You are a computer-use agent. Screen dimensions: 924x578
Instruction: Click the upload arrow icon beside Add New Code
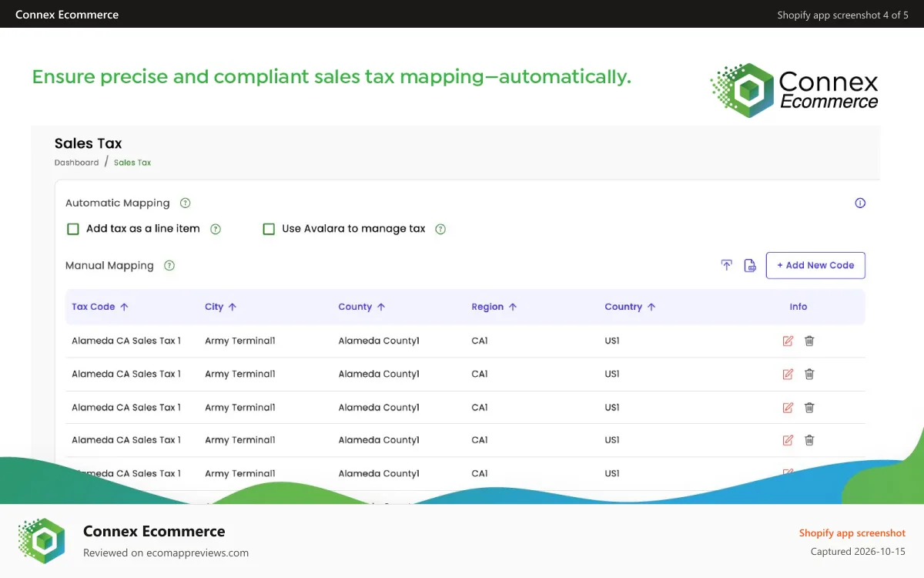(726, 265)
